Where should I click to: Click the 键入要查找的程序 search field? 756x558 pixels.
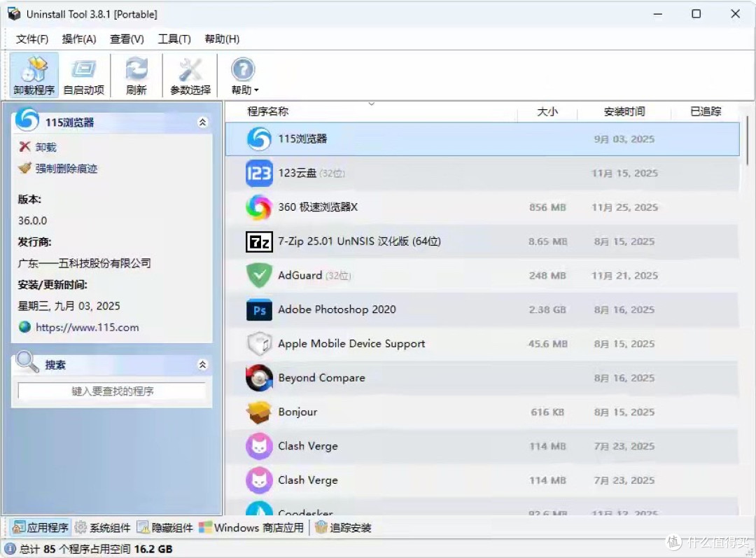112,391
